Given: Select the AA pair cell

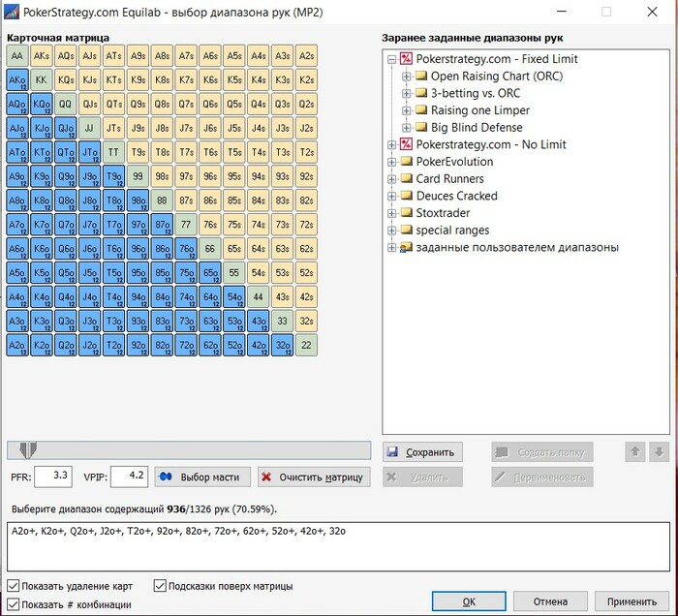Looking at the screenshot, I should (x=17, y=56).
